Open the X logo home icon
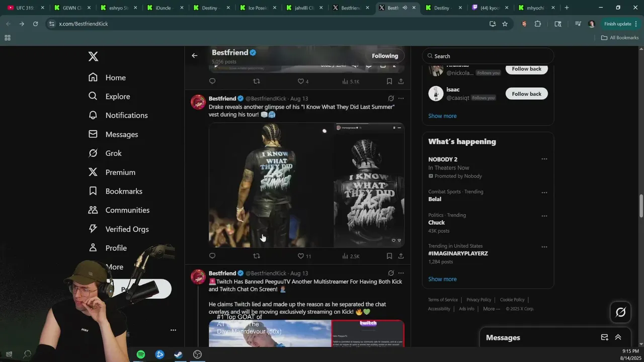Image resolution: width=644 pixels, height=362 pixels. click(x=93, y=56)
